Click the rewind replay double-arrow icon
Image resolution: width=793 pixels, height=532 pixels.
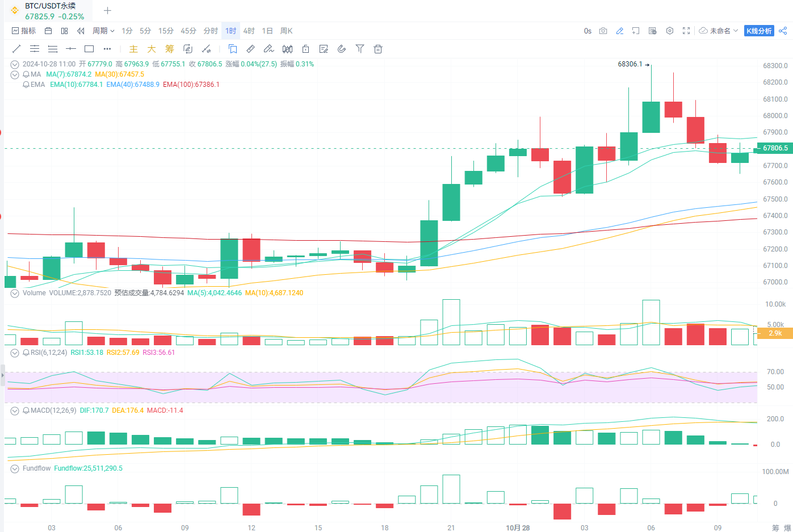81,31
